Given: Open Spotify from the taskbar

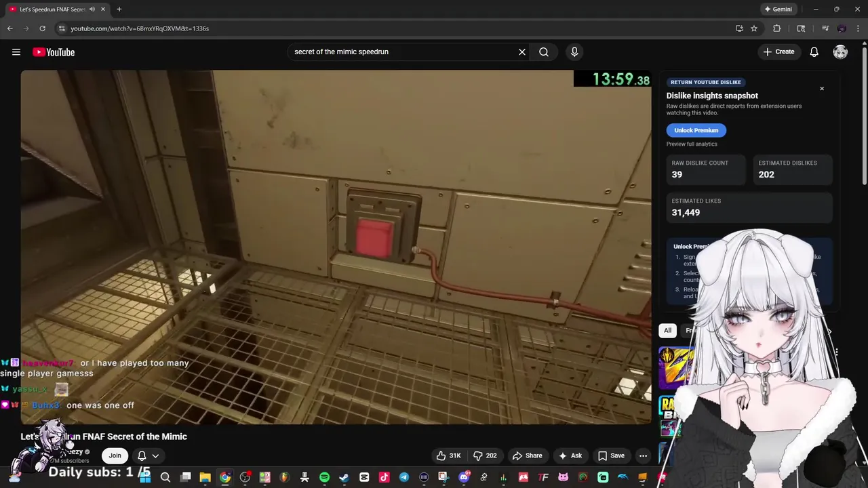Looking at the screenshot, I should coord(324,477).
